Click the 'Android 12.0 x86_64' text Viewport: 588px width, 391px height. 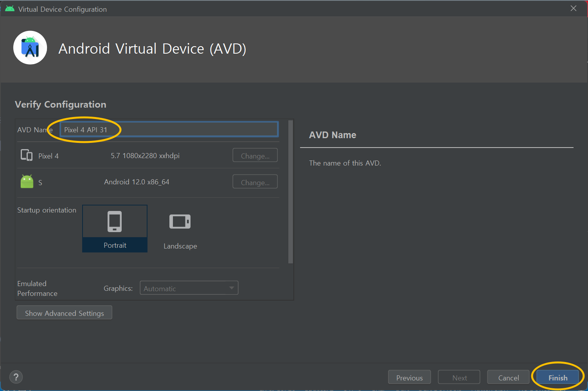137,182
